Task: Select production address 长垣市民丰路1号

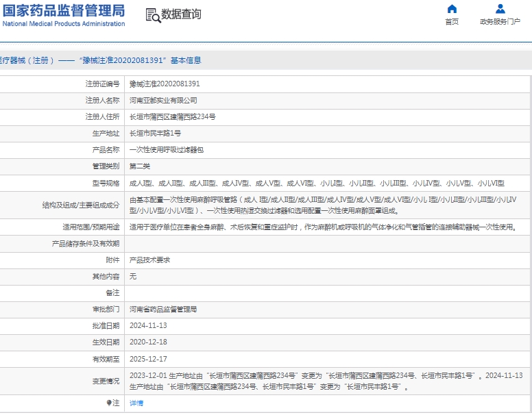Action: click(155, 134)
